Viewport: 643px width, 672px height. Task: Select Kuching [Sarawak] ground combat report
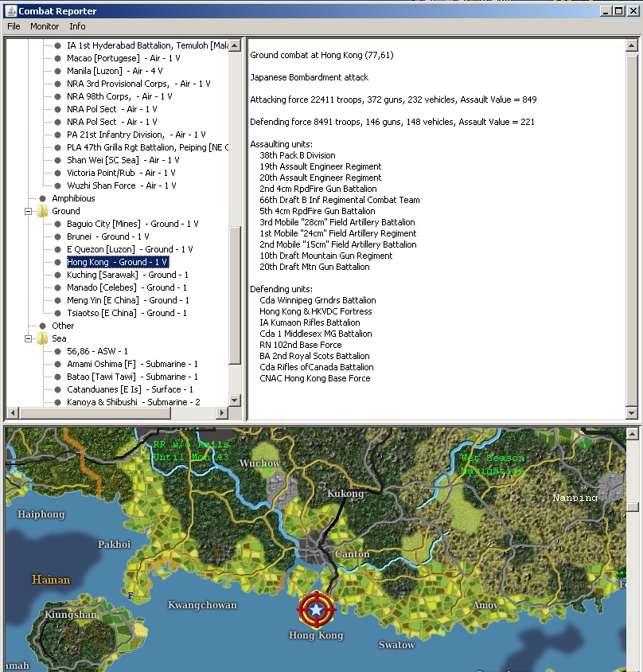click(127, 275)
